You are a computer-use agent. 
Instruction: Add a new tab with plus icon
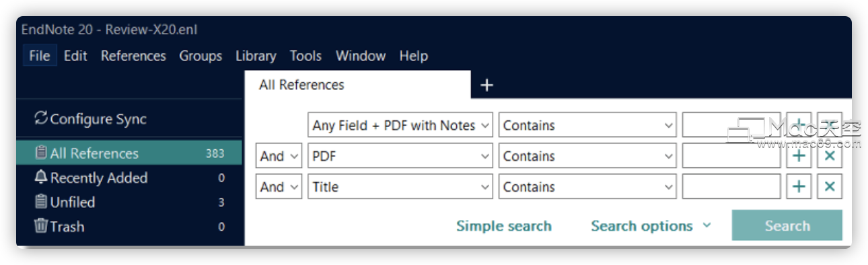pos(487,85)
